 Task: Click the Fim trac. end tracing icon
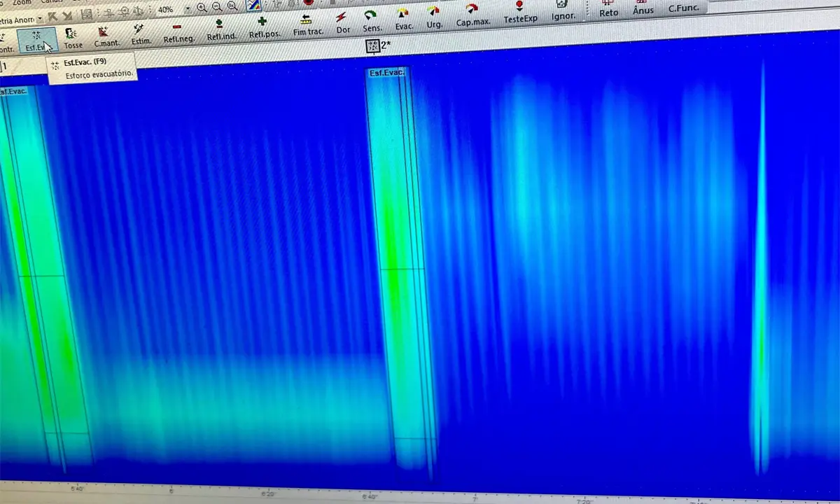(x=307, y=24)
